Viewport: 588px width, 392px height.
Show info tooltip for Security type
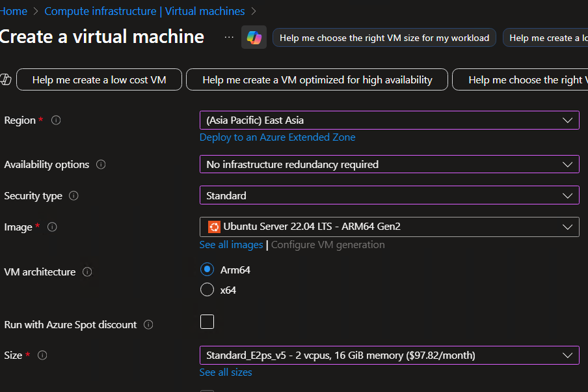pyautogui.click(x=73, y=195)
